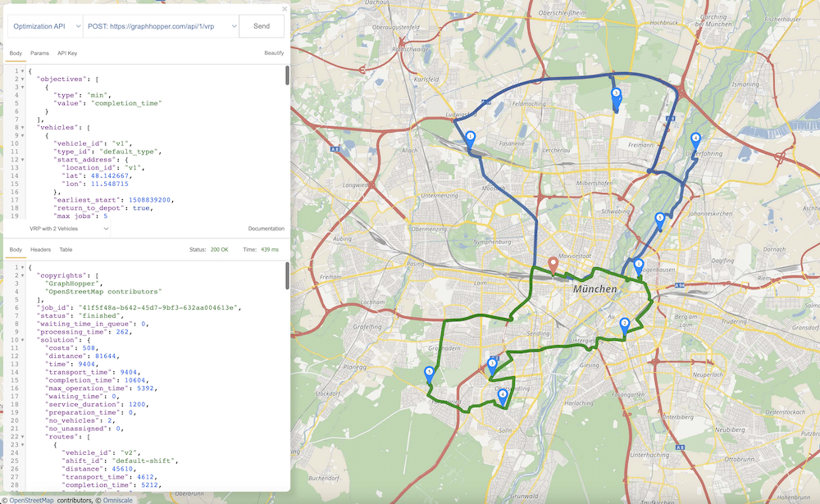Click inside the request JSON editor
Viewport: 820px width, 504px height.
[x=155, y=143]
